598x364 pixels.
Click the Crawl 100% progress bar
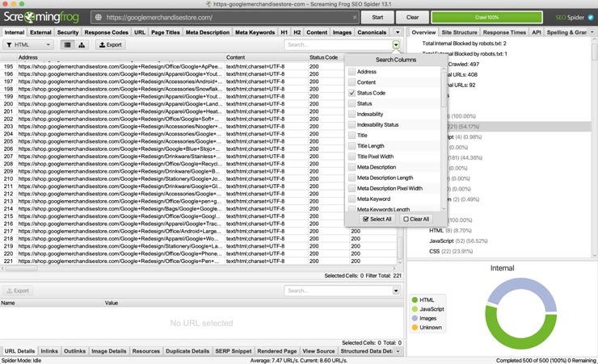[486, 17]
